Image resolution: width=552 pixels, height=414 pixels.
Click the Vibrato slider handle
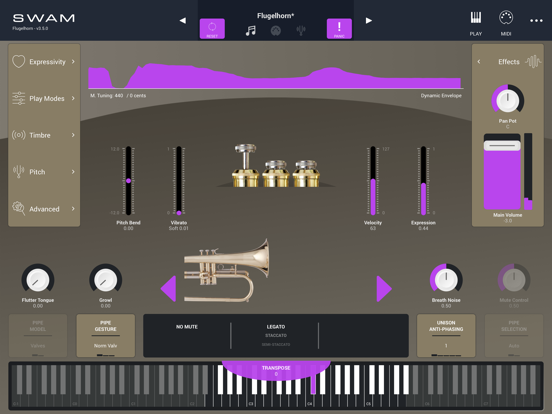179,213
